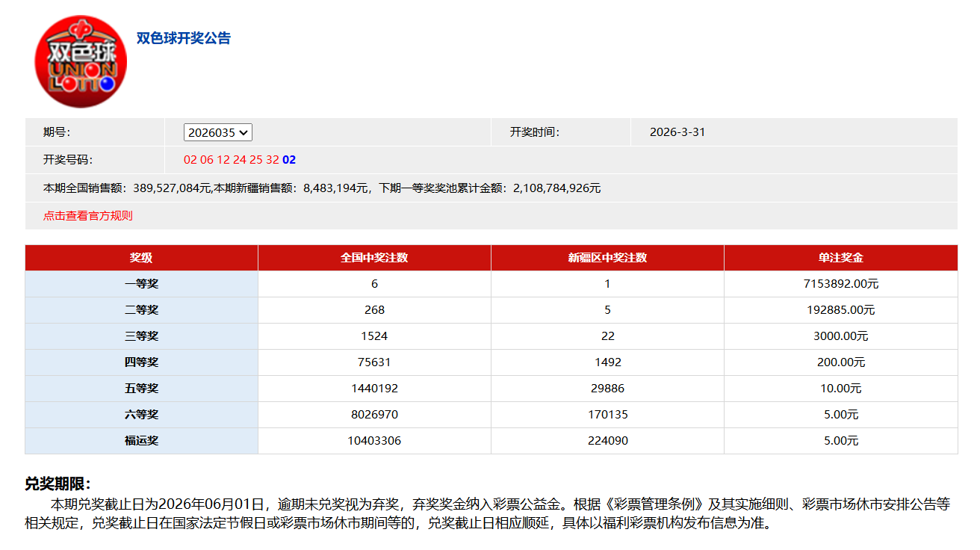Screen dimensions: 980x550
Task: Click the 兑奖期限 heading
Action: click(x=58, y=484)
